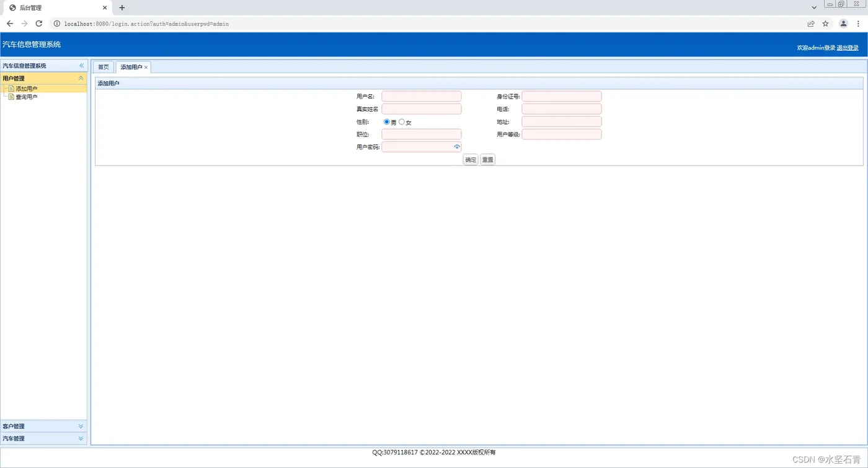
Task: Open site information icon in address bar
Action: 57,24
